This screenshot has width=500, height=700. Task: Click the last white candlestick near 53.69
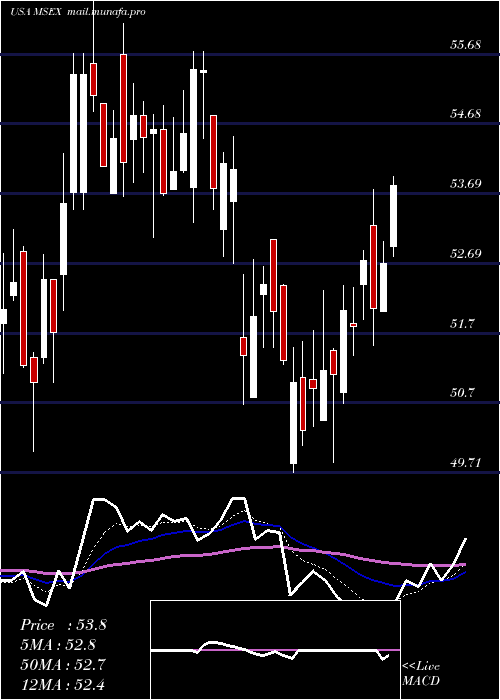tap(393, 216)
